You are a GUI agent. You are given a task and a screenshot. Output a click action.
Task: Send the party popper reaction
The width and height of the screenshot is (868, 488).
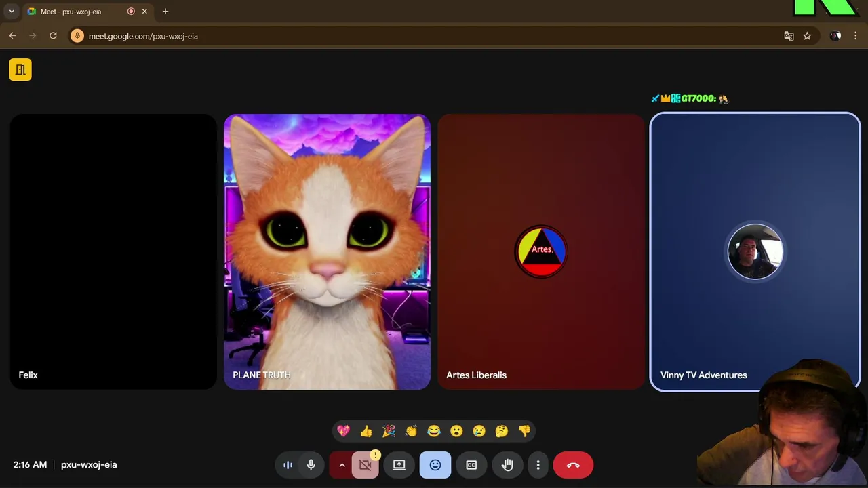(x=389, y=431)
